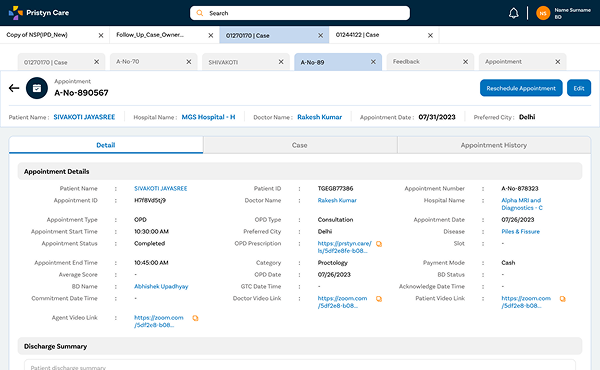
Task: Click Reschedule Appointment button
Action: (x=521, y=88)
